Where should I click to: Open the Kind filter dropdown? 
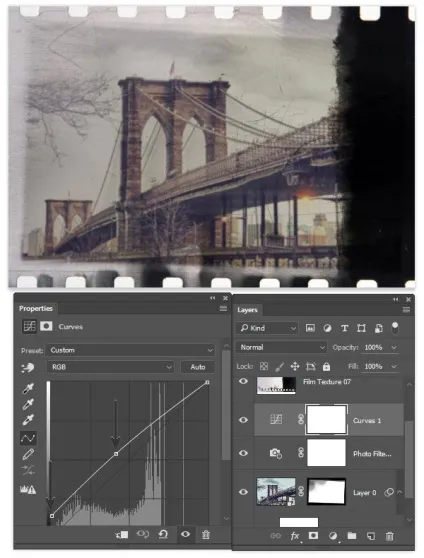pos(267,328)
